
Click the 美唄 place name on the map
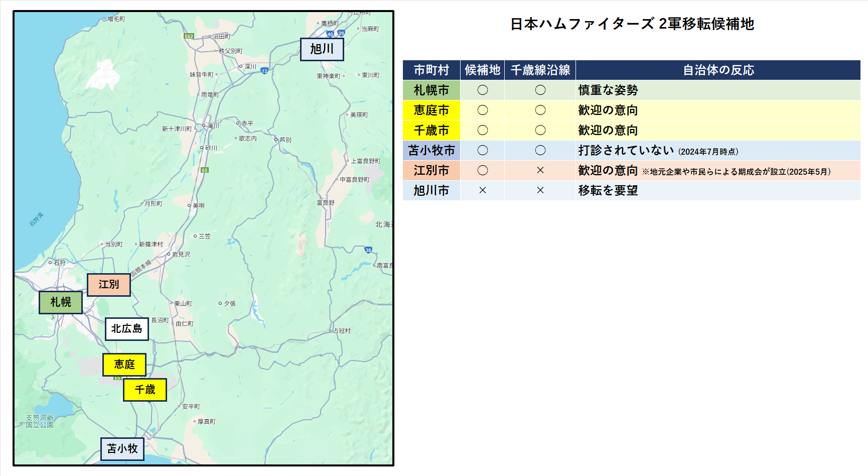point(199,206)
